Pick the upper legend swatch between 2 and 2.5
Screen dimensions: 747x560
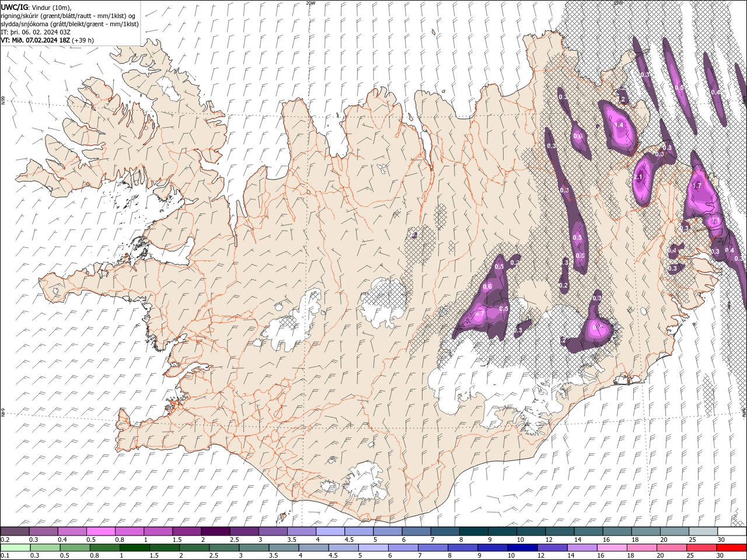215,531
